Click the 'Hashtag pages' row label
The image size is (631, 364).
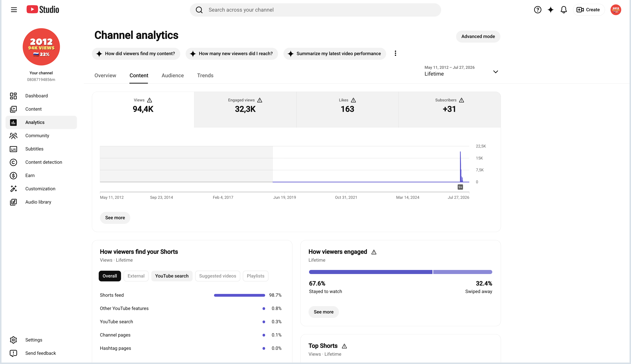point(115,348)
